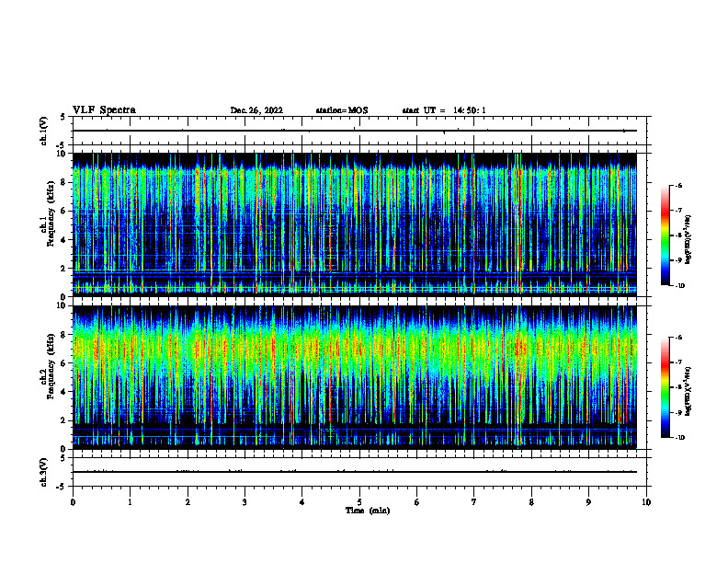This screenshot has width=728, height=563.
Task: Click the "8" kHz tick on ch.1 frequency axis
Action: coord(64,182)
